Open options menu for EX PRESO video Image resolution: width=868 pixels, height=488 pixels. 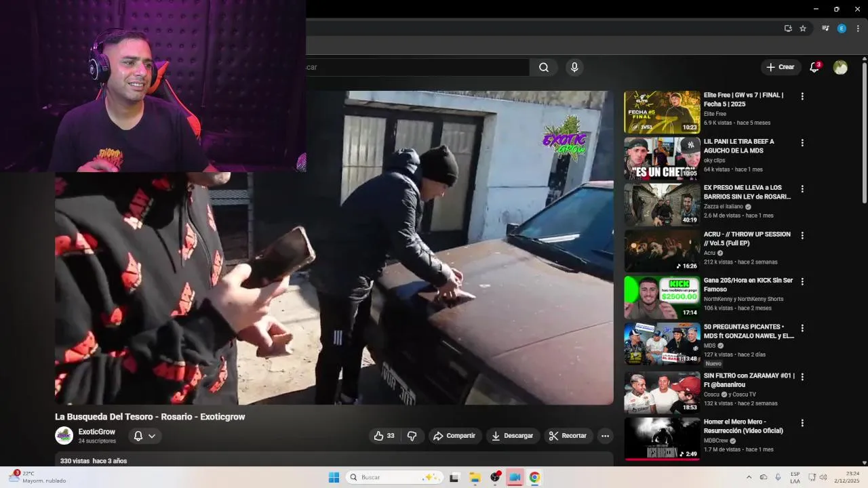pyautogui.click(x=802, y=189)
